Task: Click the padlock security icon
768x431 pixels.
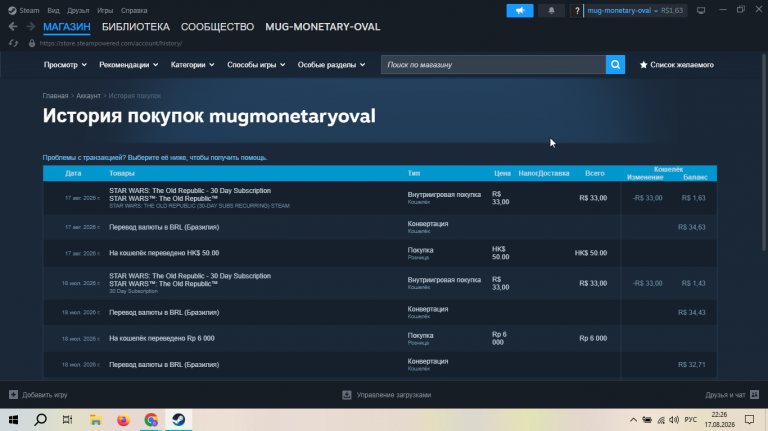Action: coord(32,43)
